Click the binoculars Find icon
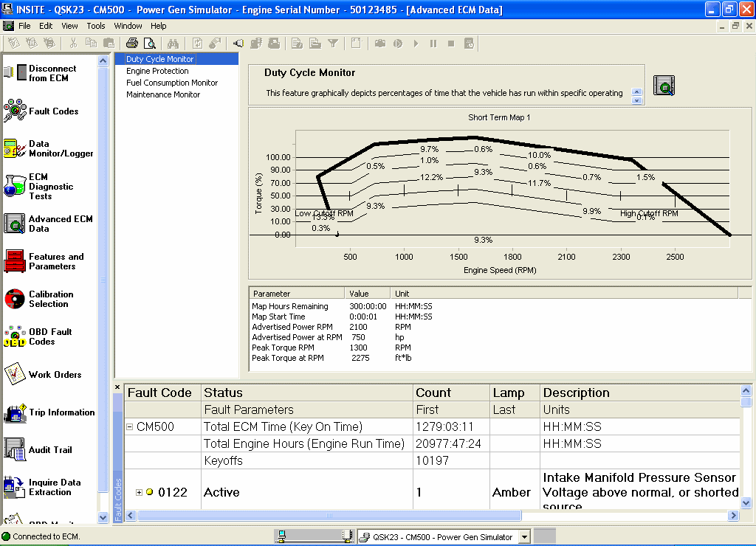The image size is (756, 546). pos(173,44)
